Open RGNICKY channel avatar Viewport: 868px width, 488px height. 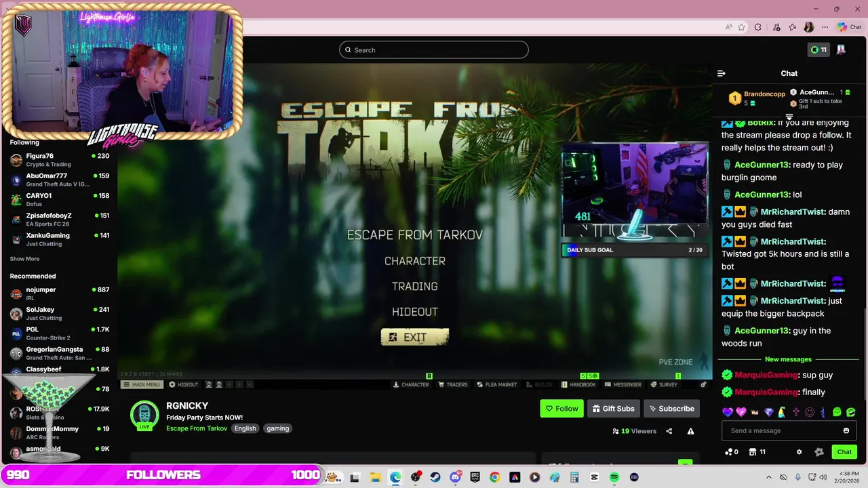[144, 415]
